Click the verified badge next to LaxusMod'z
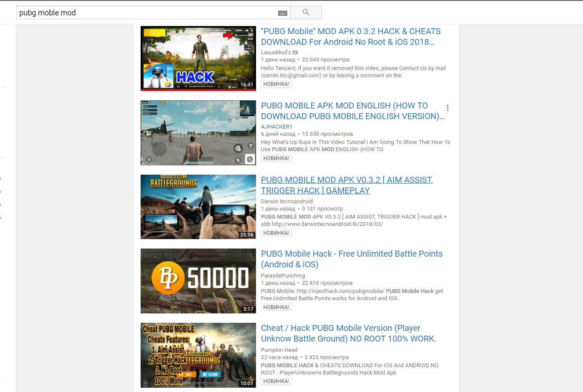 coord(295,53)
